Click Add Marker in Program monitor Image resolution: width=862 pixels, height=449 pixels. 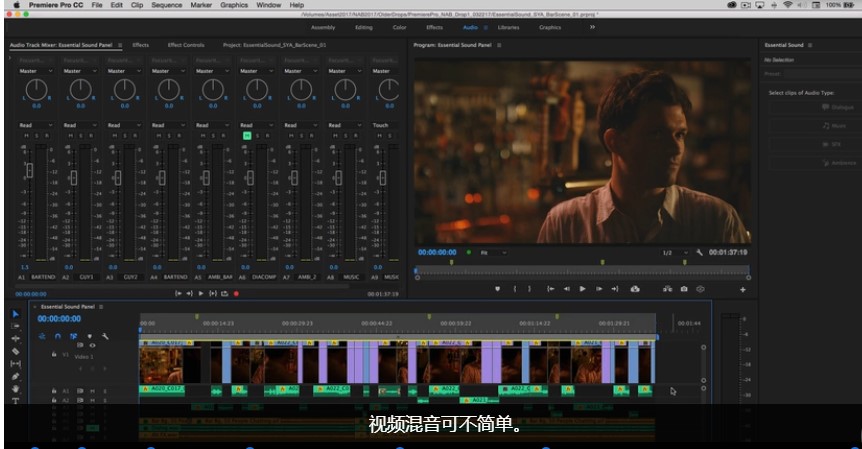click(498, 289)
